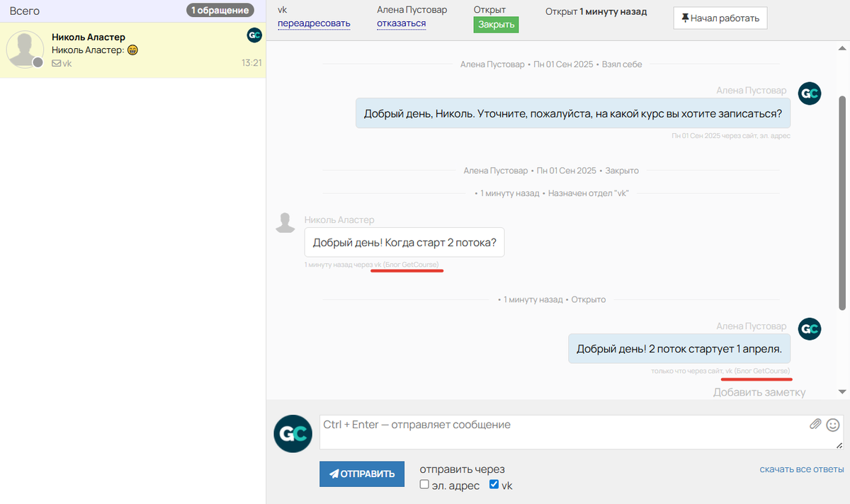Uncheck the vk send channel checkbox
Image resolution: width=850 pixels, height=504 pixels.
(494, 485)
